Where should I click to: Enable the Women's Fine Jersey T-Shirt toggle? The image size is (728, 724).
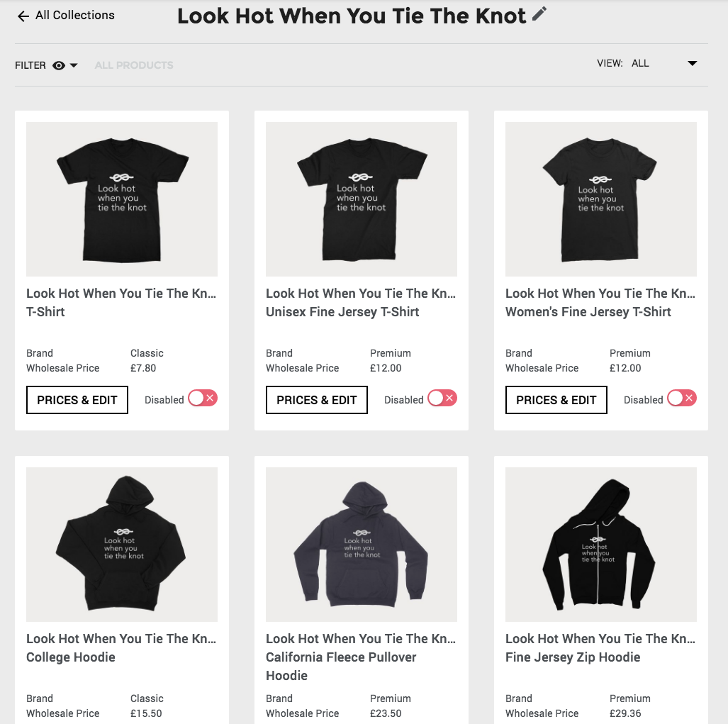(x=681, y=399)
